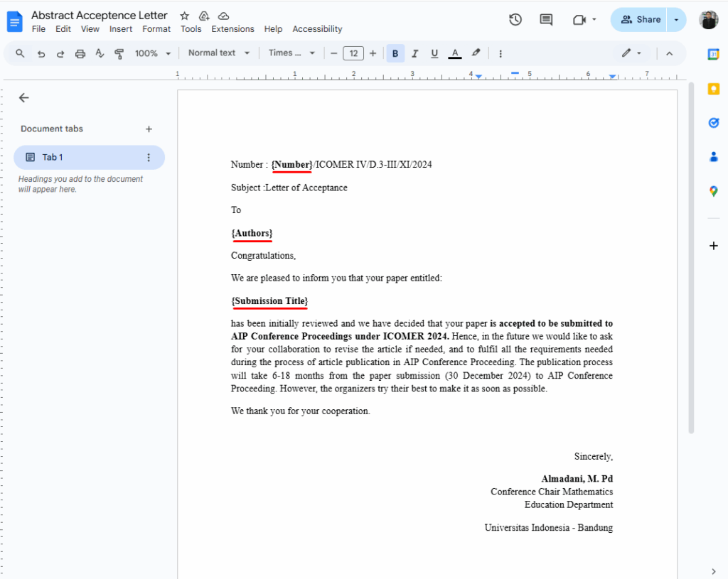
Task: Click the Move to Drive folder icon
Action: [204, 16]
